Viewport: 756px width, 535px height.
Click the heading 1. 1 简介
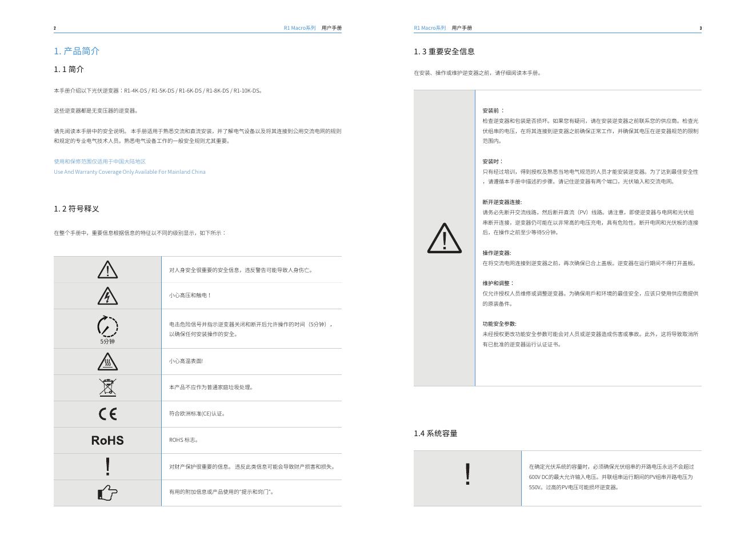coord(69,69)
